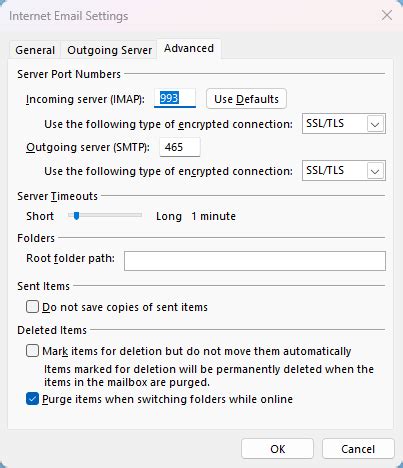Check Mark items for deletion option
This screenshot has height=468, width=403.
click(32, 351)
